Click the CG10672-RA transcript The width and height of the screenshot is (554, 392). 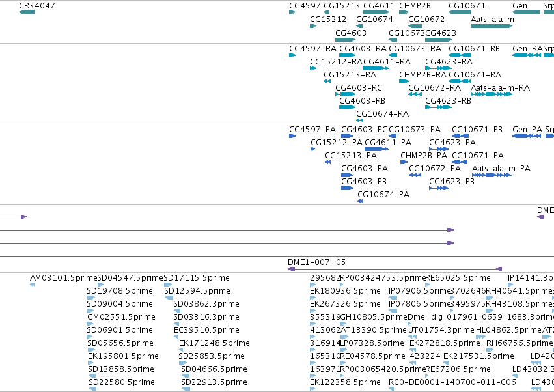(415, 94)
